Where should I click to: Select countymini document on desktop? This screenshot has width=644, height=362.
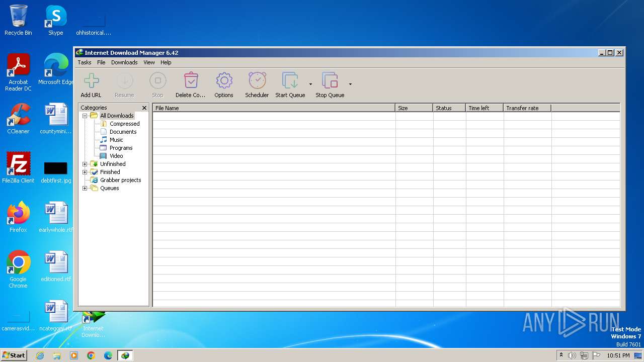pyautogui.click(x=56, y=119)
